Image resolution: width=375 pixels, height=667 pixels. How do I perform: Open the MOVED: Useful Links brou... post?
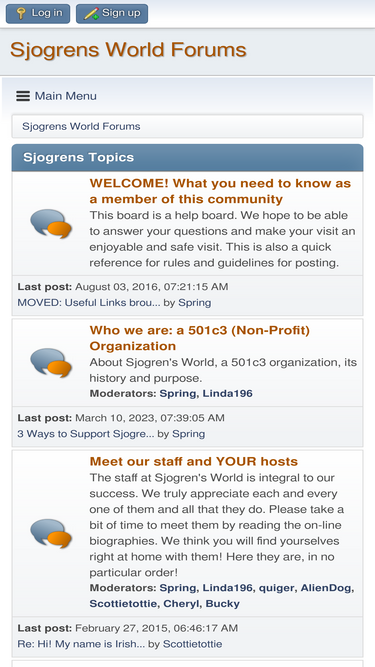[x=89, y=303]
